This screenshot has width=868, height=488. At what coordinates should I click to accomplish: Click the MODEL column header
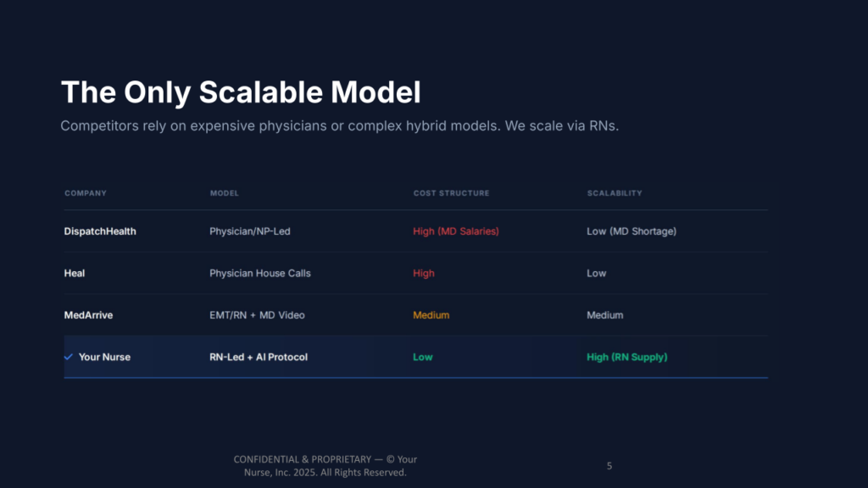pos(225,193)
